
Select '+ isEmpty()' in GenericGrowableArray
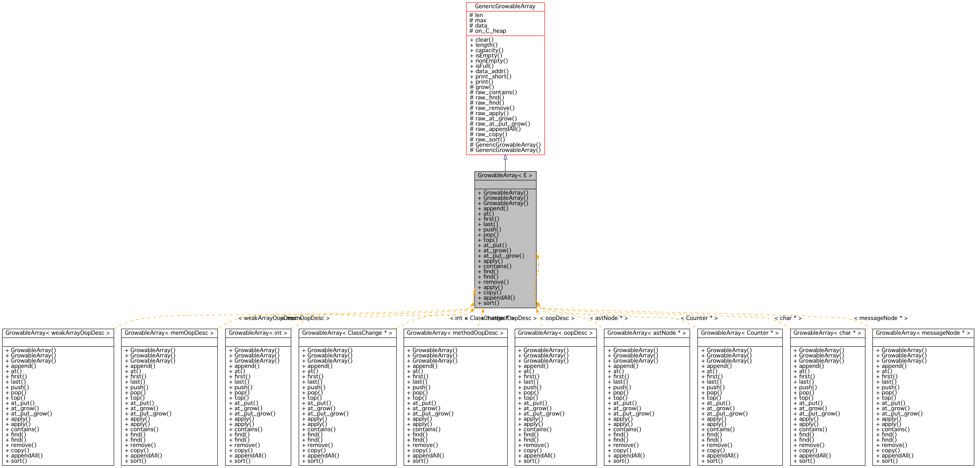click(x=486, y=56)
